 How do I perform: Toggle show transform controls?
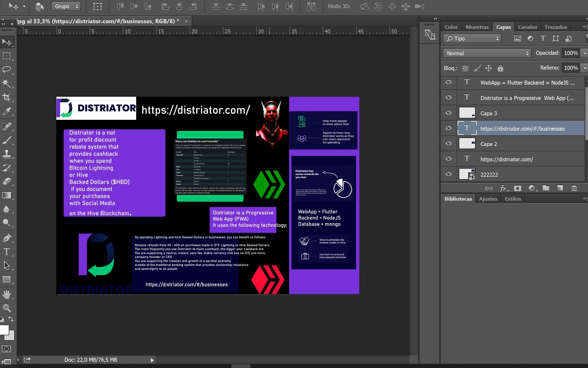97,6
